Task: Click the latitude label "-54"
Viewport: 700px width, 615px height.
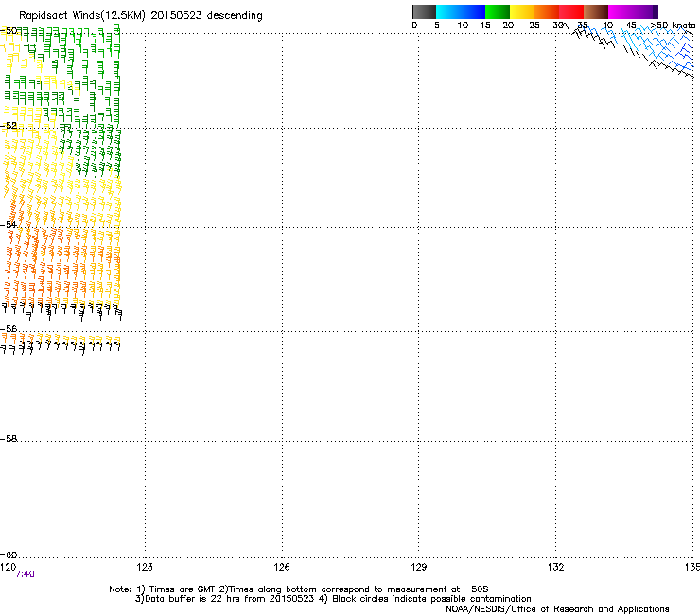Action: [x=9, y=224]
